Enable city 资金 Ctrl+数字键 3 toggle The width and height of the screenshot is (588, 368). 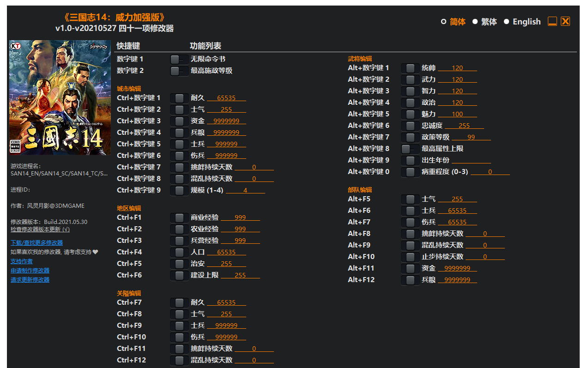tap(179, 121)
